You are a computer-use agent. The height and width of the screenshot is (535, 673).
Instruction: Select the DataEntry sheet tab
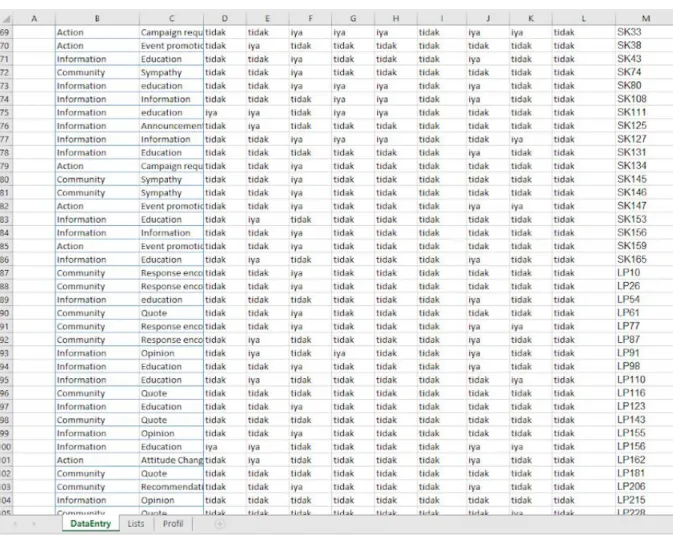91,524
